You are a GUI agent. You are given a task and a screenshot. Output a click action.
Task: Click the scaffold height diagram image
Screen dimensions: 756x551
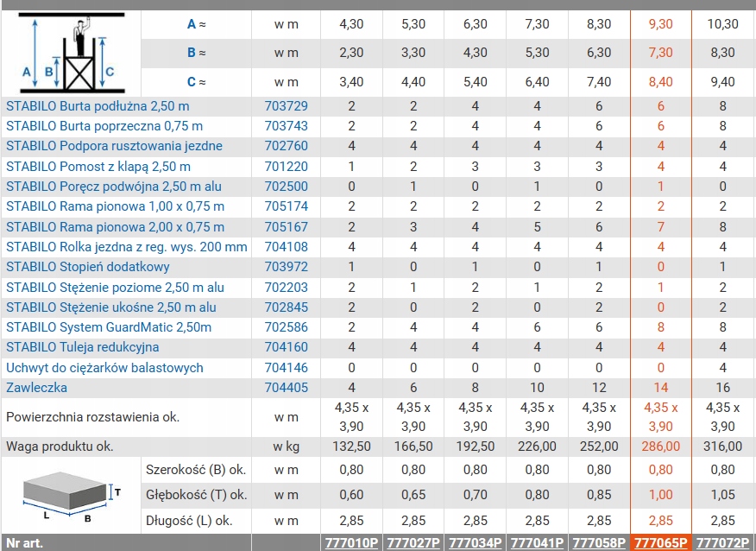(72, 53)
